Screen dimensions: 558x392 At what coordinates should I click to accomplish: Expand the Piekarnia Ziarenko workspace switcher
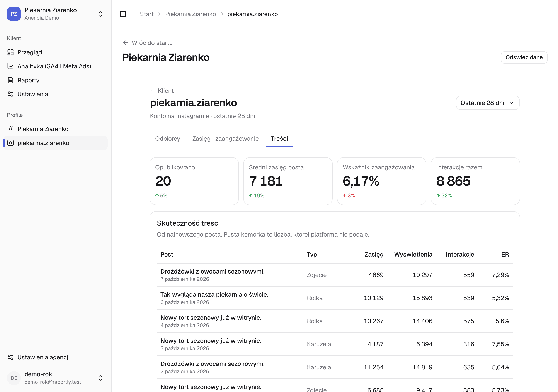101,14
